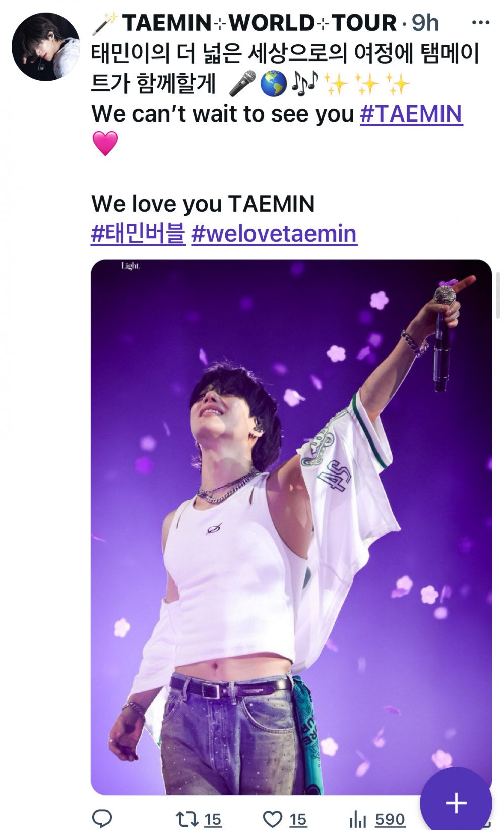Open the view analytics bar-chart icon

click(x=357, y=819)
